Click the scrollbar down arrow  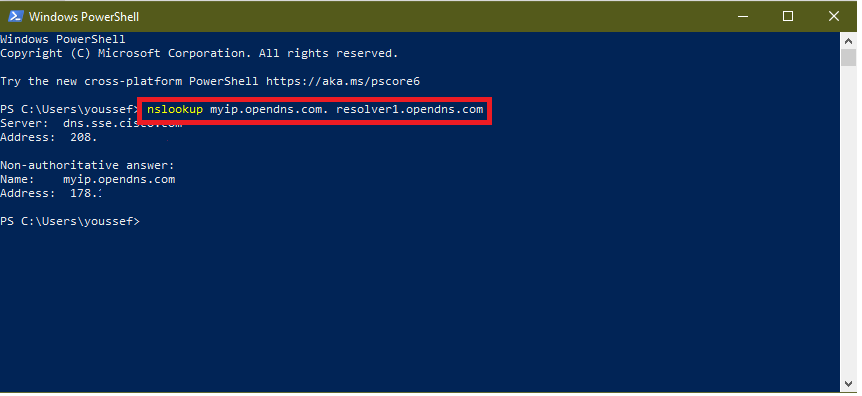pyautogui.click(x=848, y=383)
